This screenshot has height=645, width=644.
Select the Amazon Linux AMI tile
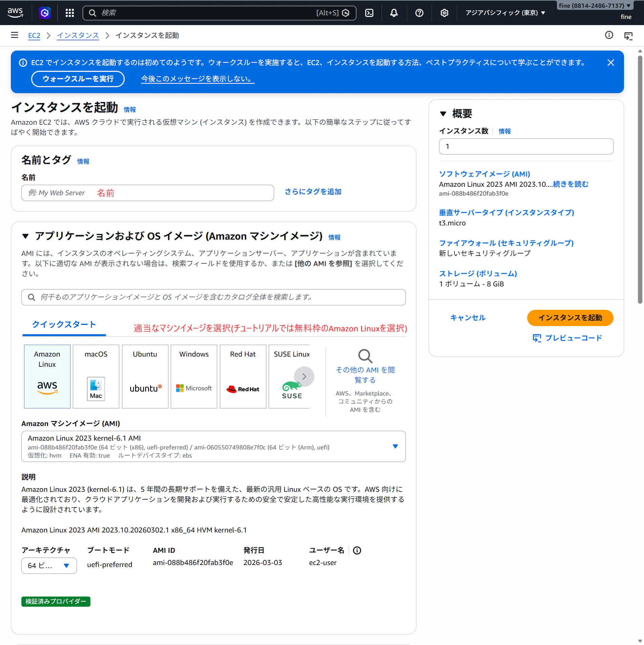[47, 377]
